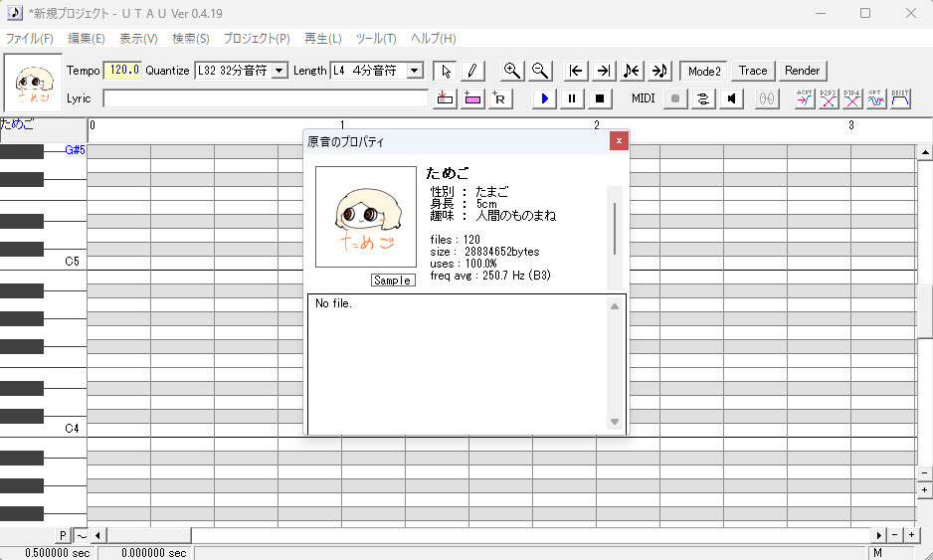Screen dimensions: 933x560
Task: Click the zoom out magnifier
Action: [540, 71]
